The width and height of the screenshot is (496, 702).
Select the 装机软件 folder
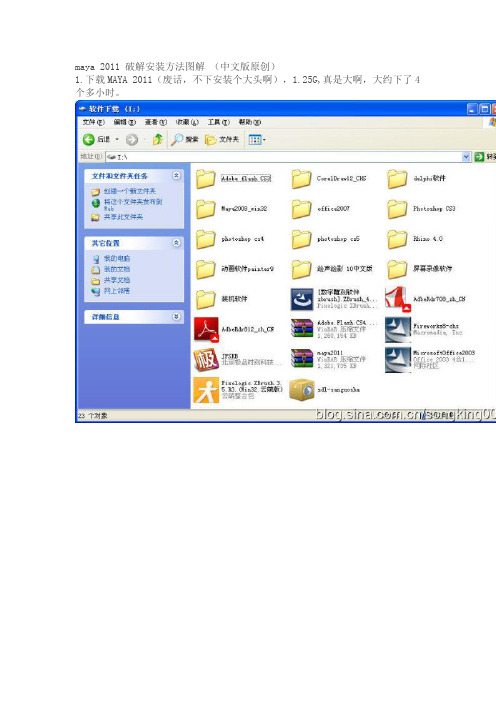pos(222,299)
